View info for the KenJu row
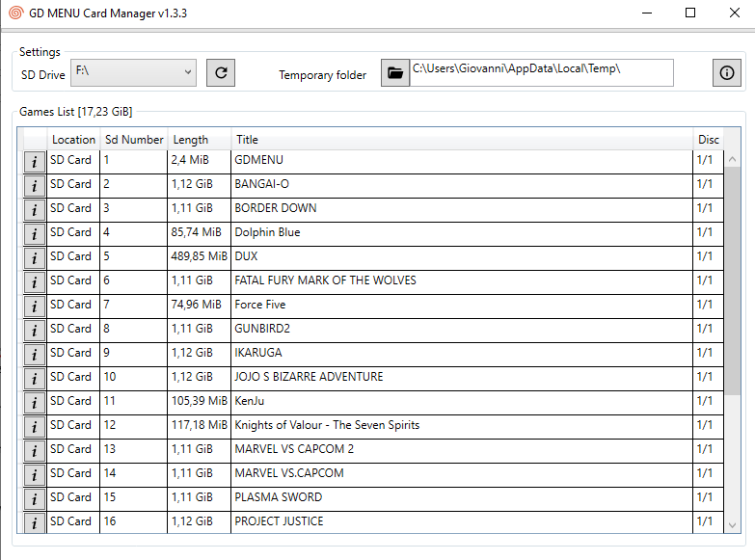Screen dimensions: 755x560 (34, 403)
